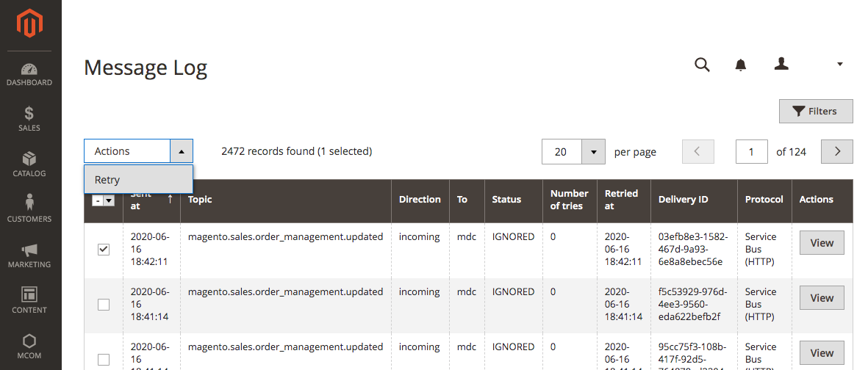868x370 pixels.
Task: Check the message row with ID 95cc75f3
Action: tap(104, 360)
